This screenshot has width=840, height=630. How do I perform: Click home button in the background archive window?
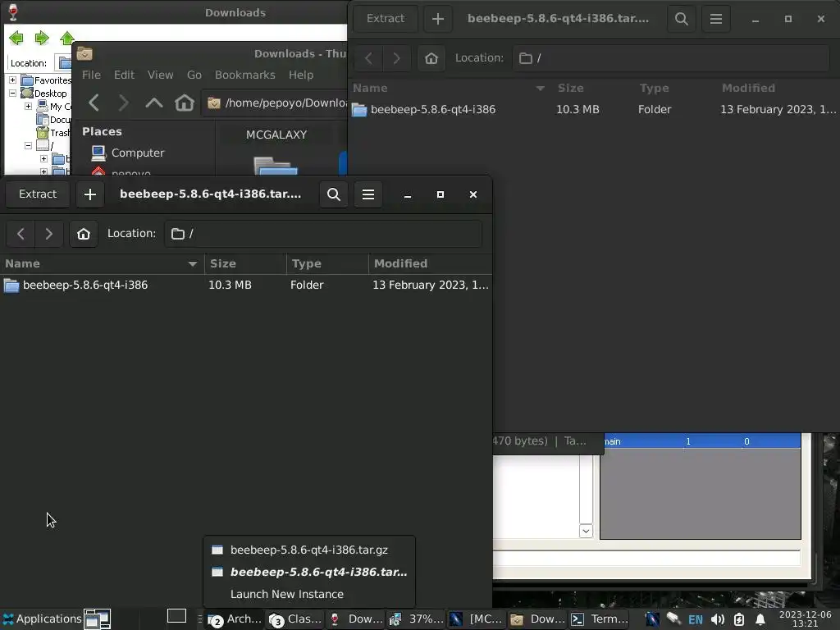431,58
